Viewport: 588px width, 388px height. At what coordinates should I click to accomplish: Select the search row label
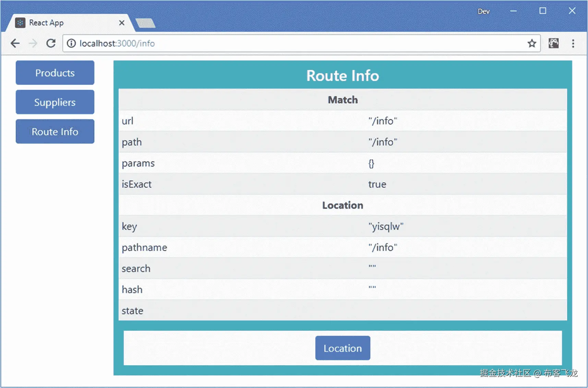pyautogui.click(x=136, y=269)
